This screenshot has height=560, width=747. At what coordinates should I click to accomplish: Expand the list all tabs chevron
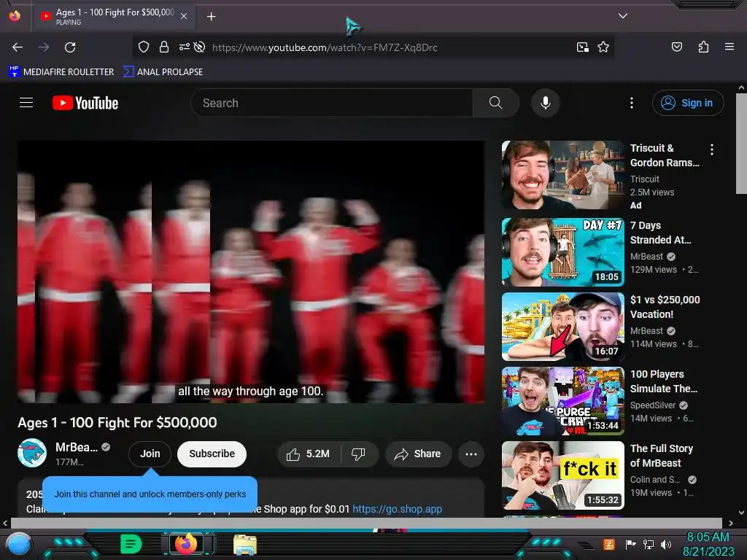point(623,16)
